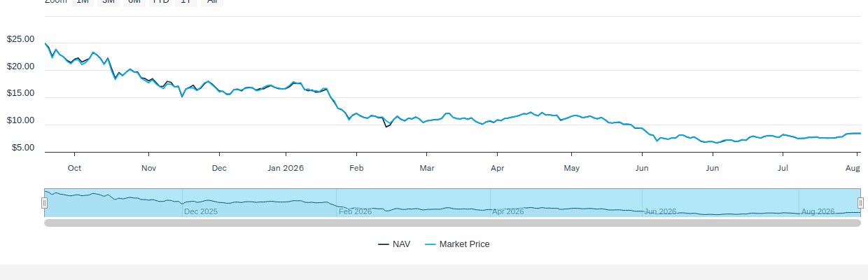Click the Aug x-axis label

(853, 168)
